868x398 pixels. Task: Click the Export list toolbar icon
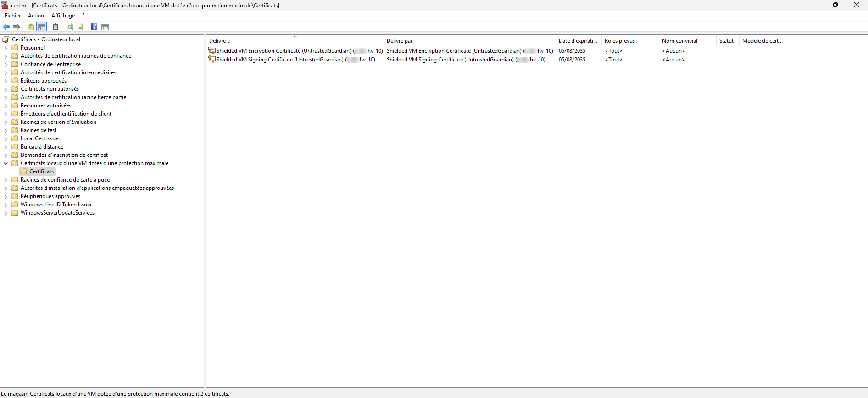point(80,27)
